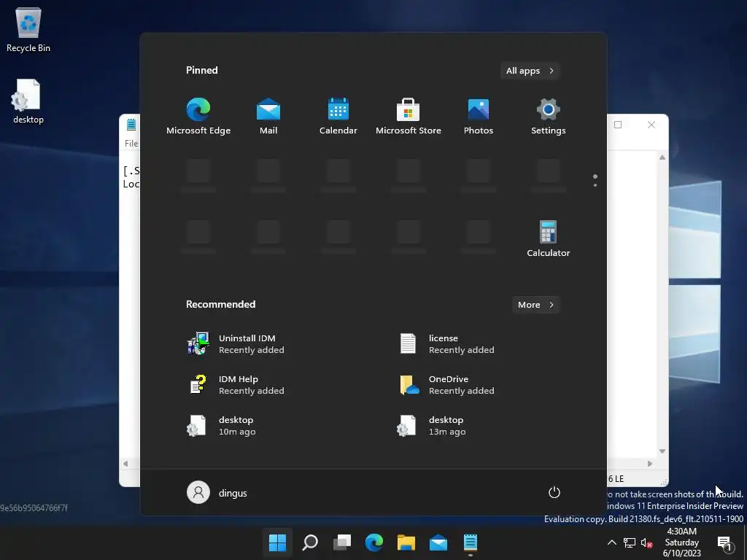Image resolution: width=747 pixels, height=560 pixels.
Task: Click the power button in Start menu
Action: (x=554, y=492)
